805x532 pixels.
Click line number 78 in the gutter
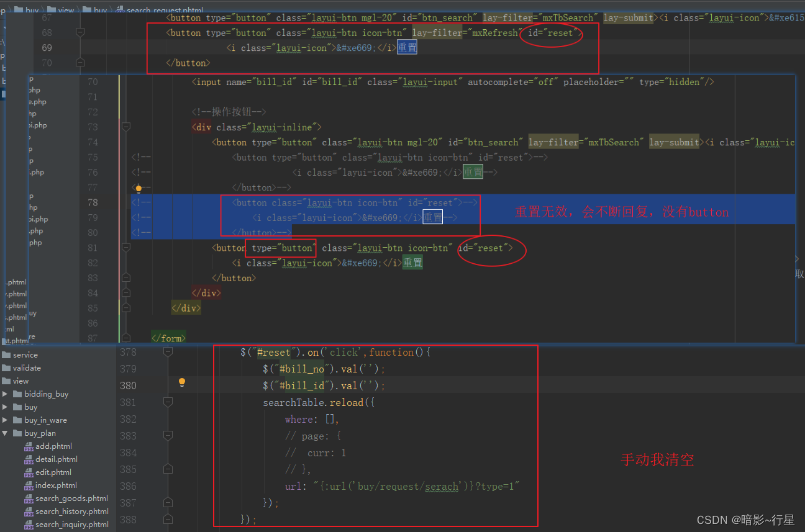click(x=93, y=202)
